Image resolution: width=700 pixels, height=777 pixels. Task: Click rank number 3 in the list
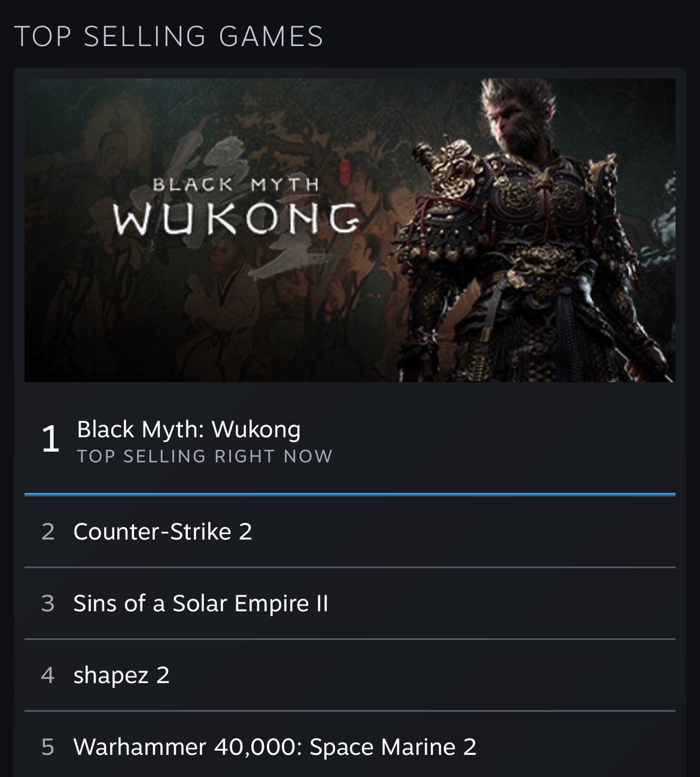pos(48,604)
